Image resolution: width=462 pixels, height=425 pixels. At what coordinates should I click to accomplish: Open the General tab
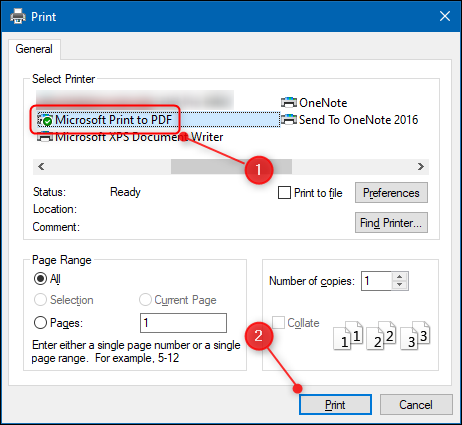pyautogui.click(x=34, y=49)
